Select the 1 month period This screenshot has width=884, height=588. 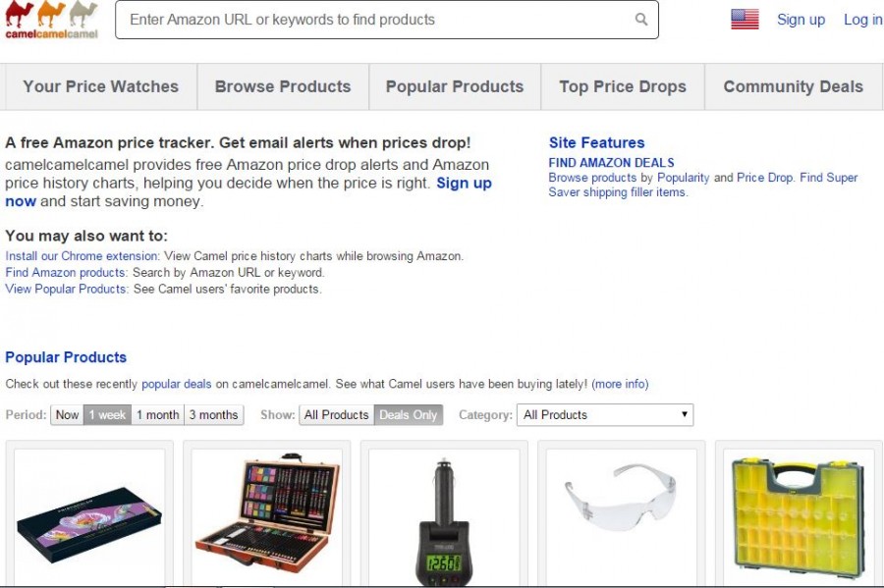(x=157, y=415)
